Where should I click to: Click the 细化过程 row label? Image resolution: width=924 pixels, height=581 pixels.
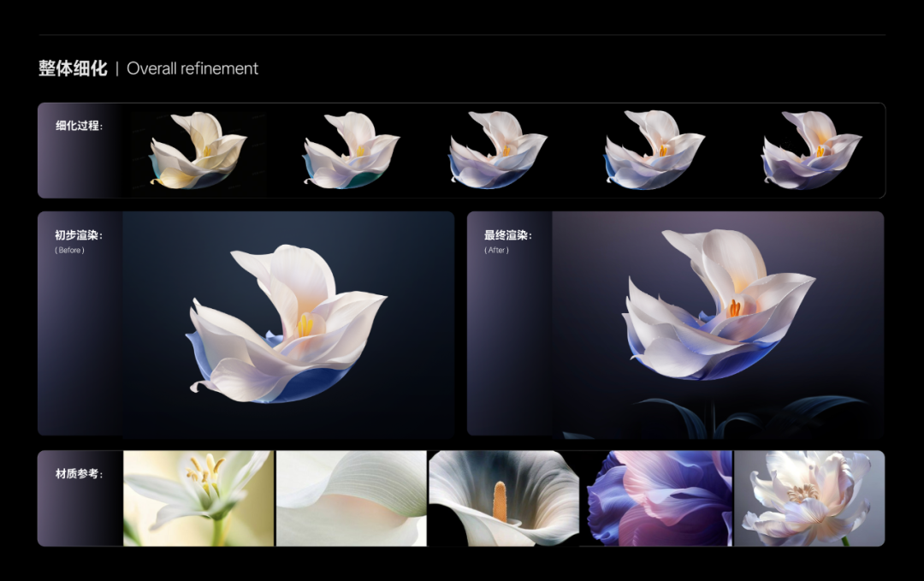[80, 126]
